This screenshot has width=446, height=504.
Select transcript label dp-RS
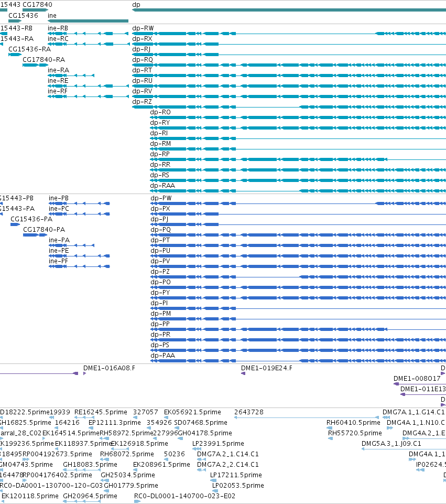click(x=159, y=175)
